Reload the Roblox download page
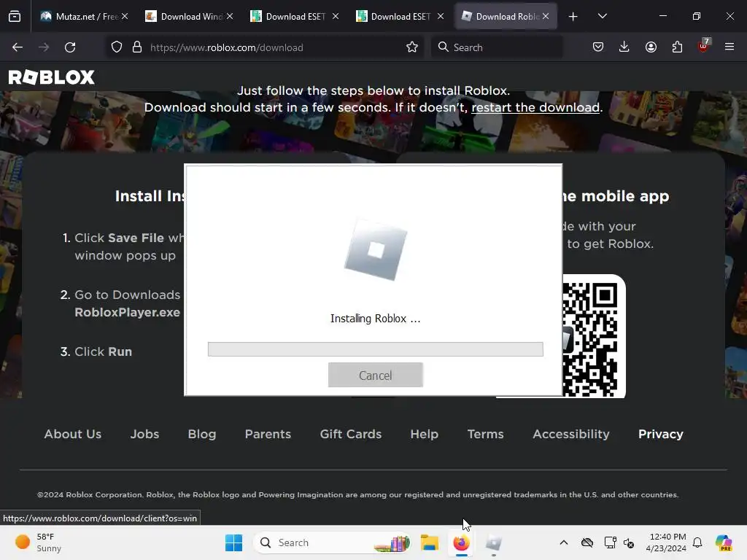The height and width of the screenshot is (560, 747). pos(70,47)
